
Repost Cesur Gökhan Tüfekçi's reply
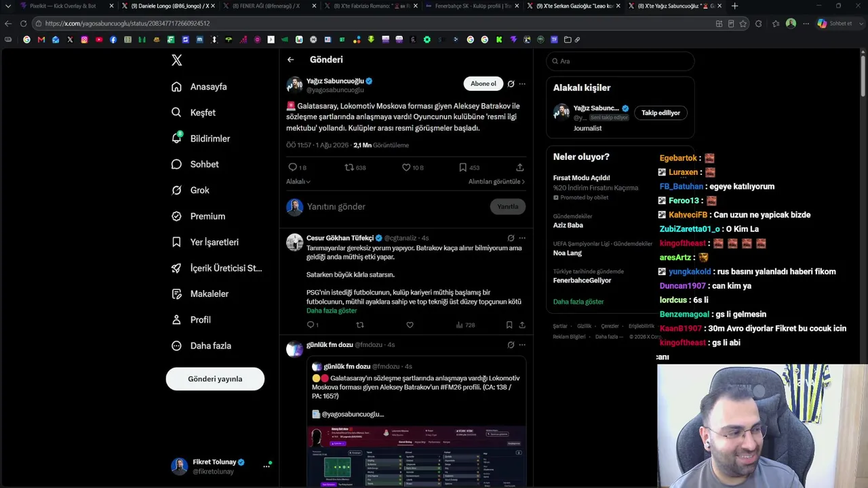point(360,325)
